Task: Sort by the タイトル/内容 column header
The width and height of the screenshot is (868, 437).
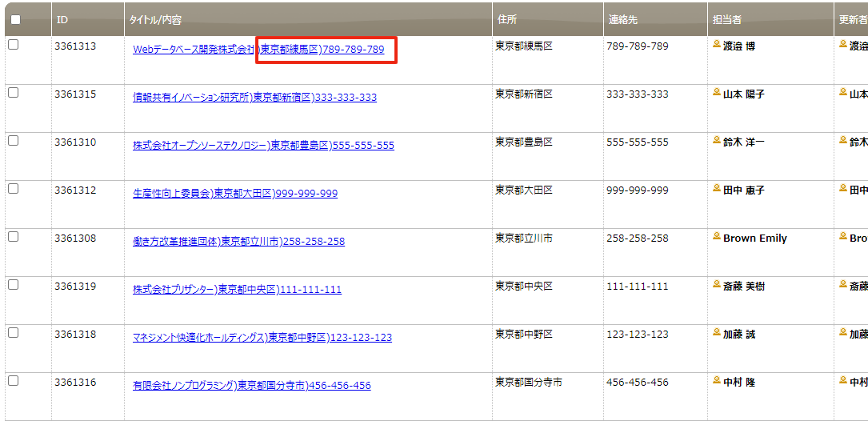Action: click(308, 19)
